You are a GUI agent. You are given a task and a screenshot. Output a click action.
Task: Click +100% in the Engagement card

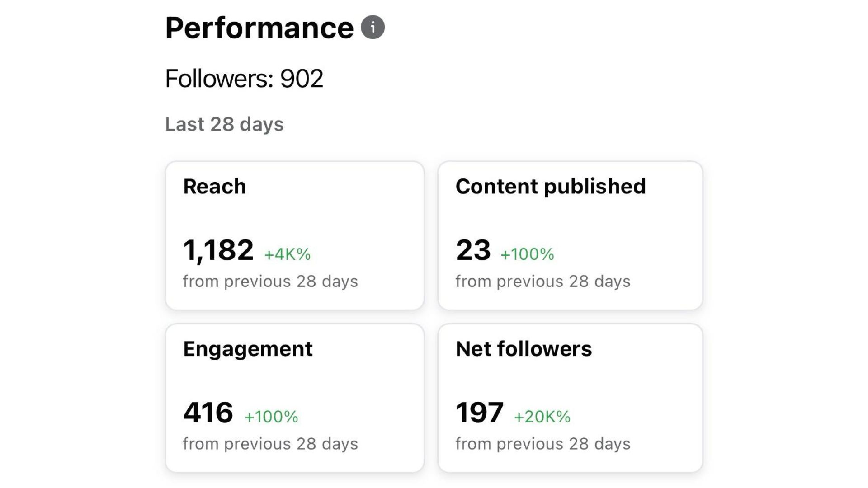pos(271,417)
